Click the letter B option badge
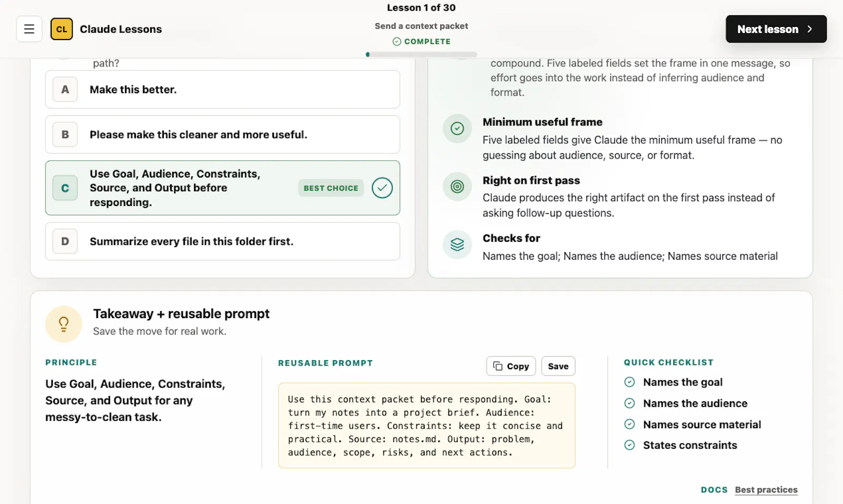This screenshot has height=504, width=843. tap(65, 134)
